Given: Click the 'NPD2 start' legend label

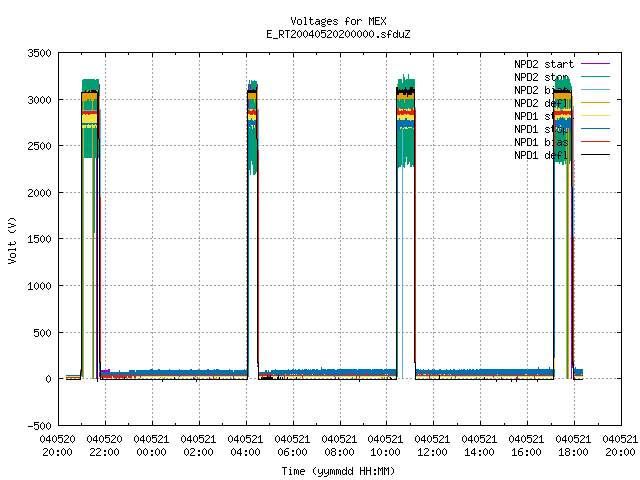Looking at the screenshot, I should (x=544, y=64).
